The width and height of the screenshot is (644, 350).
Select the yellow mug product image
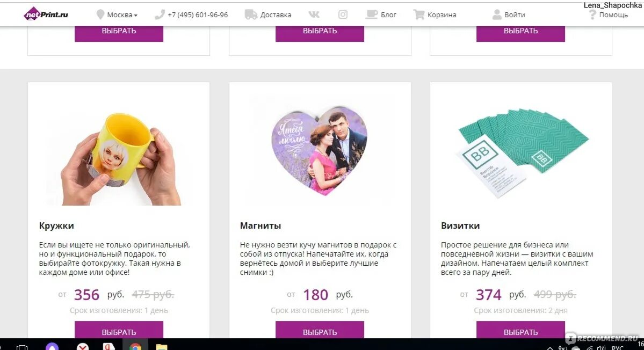point(119,158)
